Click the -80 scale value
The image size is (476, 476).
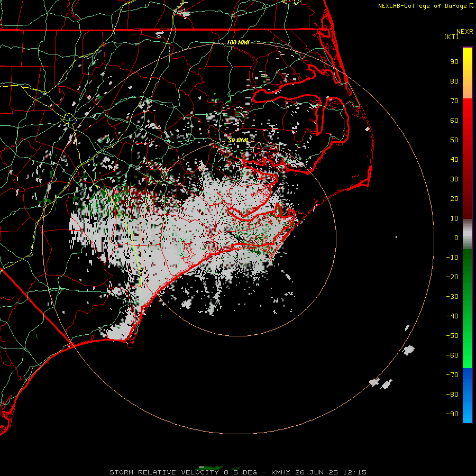point(452,395)
